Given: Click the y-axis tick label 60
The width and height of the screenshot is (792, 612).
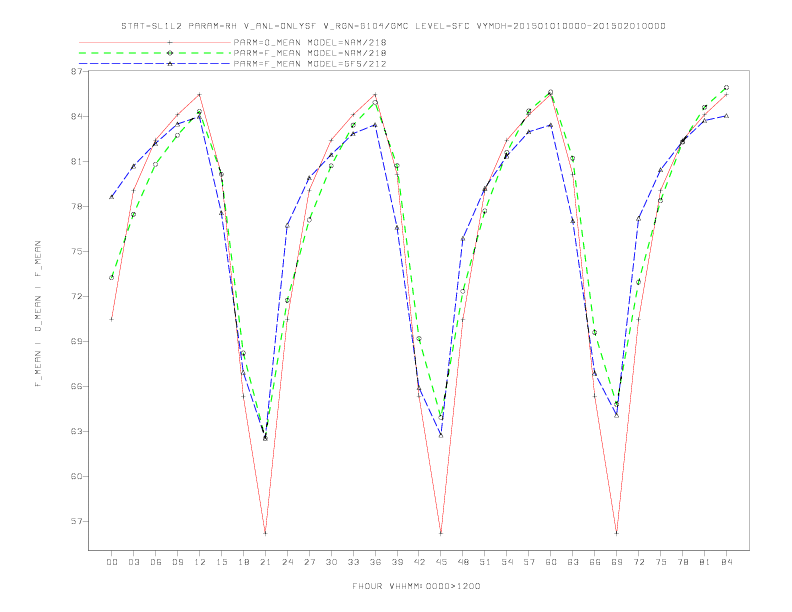Looking at the screenshot, I should click(x=76, y=476).
